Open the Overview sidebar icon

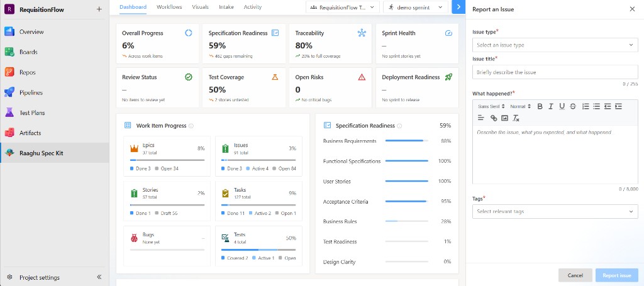pyautogui.click(x=9, y=31)
